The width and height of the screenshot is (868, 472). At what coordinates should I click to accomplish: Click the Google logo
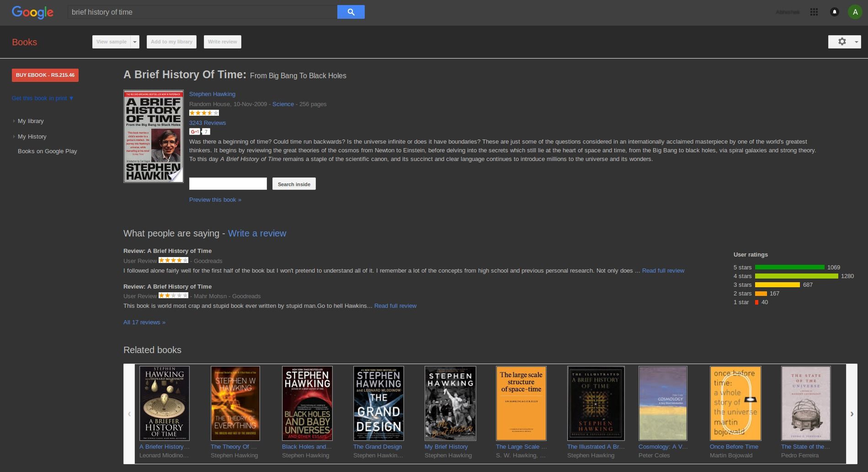click(32, 12)
